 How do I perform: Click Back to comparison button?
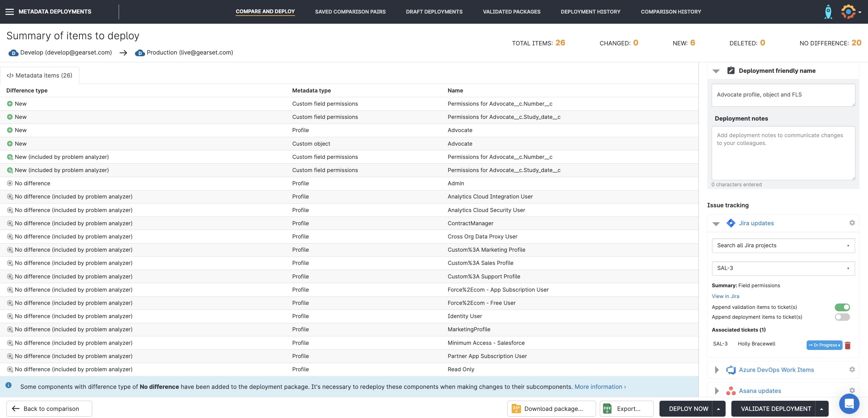tap(49, 409)
